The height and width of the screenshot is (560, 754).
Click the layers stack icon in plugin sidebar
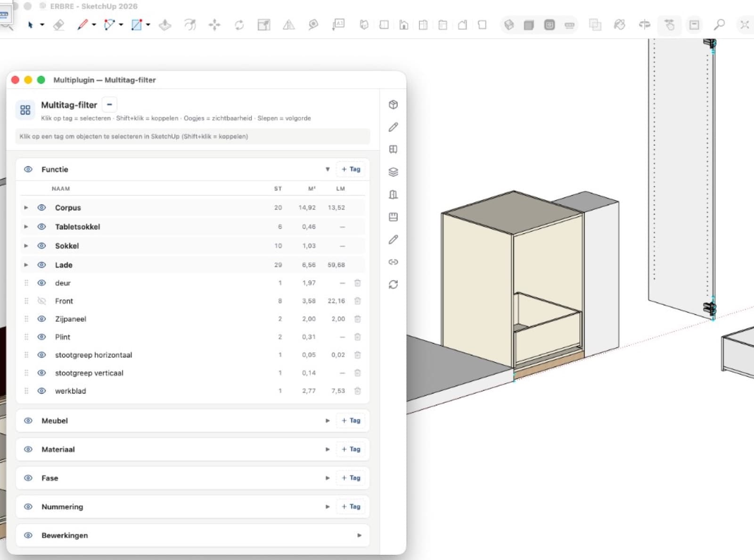pyautogui.click(x=393, y=172)
